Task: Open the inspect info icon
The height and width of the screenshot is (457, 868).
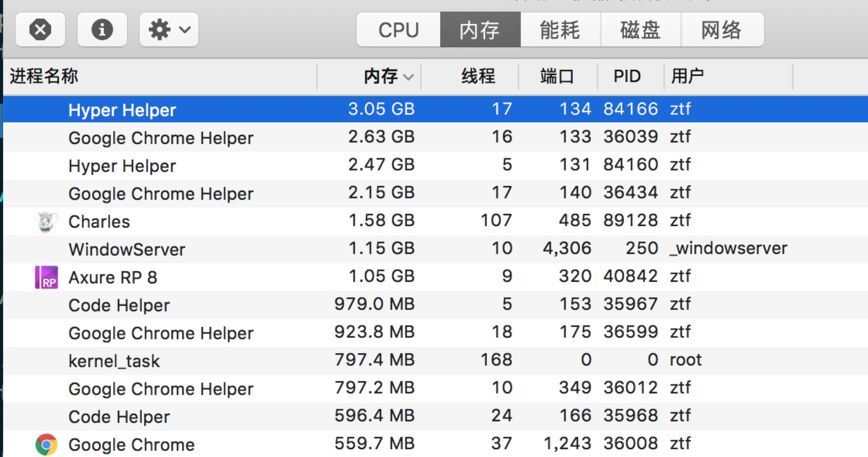Action: tap(102, 29)
